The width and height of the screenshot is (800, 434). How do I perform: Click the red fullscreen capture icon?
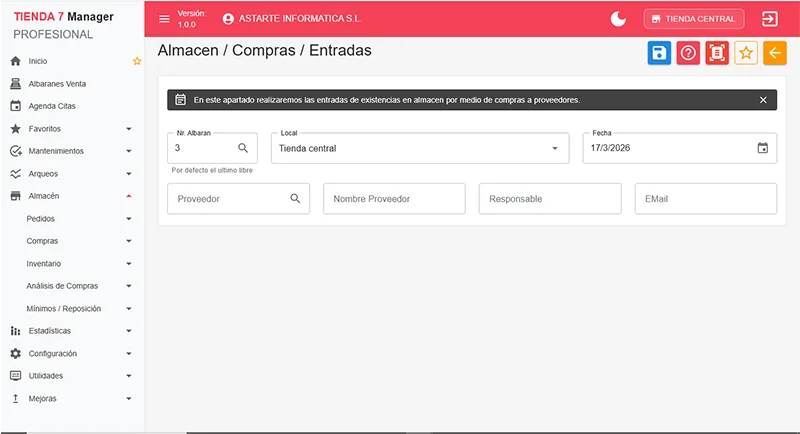point(716,54)
